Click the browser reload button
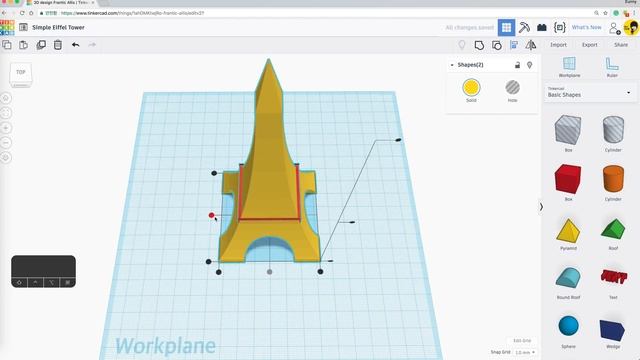The height and width of the screenshot is (360, 640). pos(22,13)
